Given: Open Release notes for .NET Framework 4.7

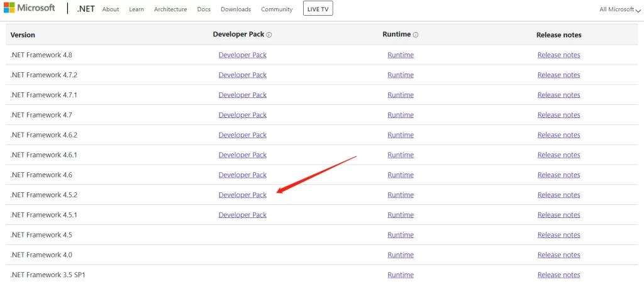Looking at the screenshot, I should (558, 115).
